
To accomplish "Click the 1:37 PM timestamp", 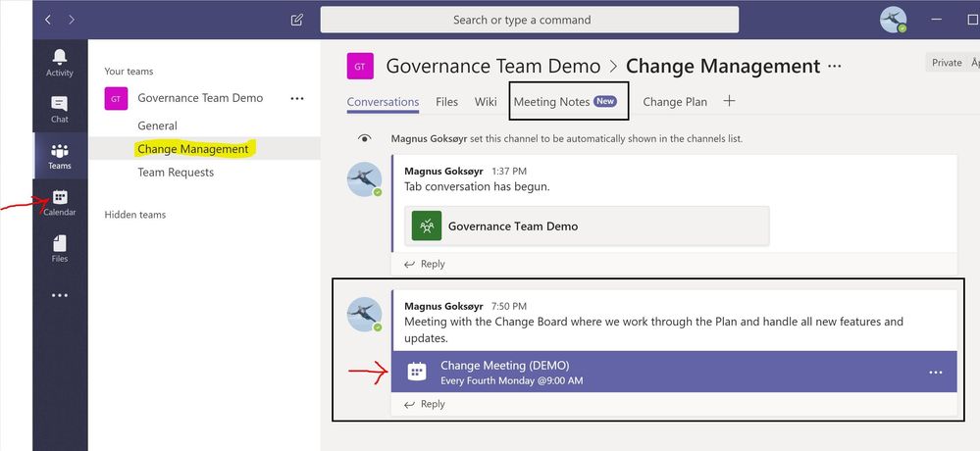I will (509, 172).
